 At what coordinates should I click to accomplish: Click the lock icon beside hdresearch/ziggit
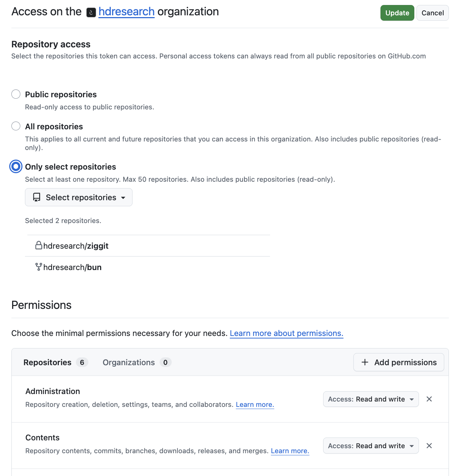[38, 245]
